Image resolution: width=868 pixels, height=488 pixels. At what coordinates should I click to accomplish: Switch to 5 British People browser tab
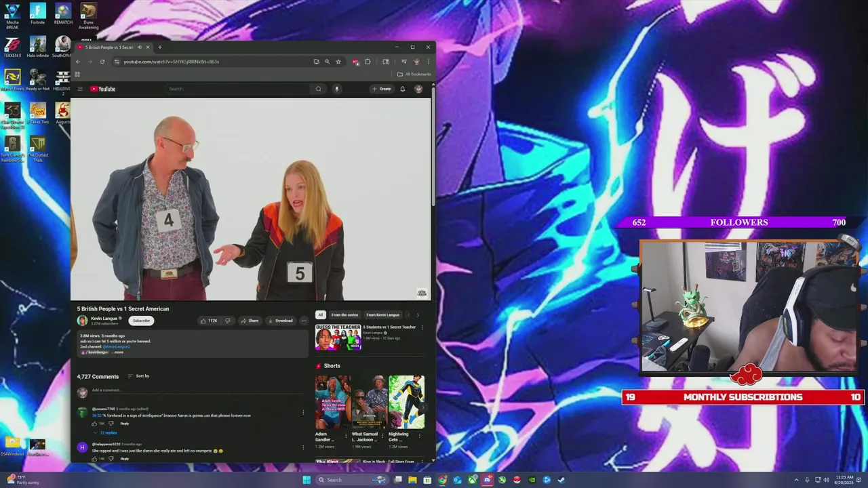click(x=113, y=47)
